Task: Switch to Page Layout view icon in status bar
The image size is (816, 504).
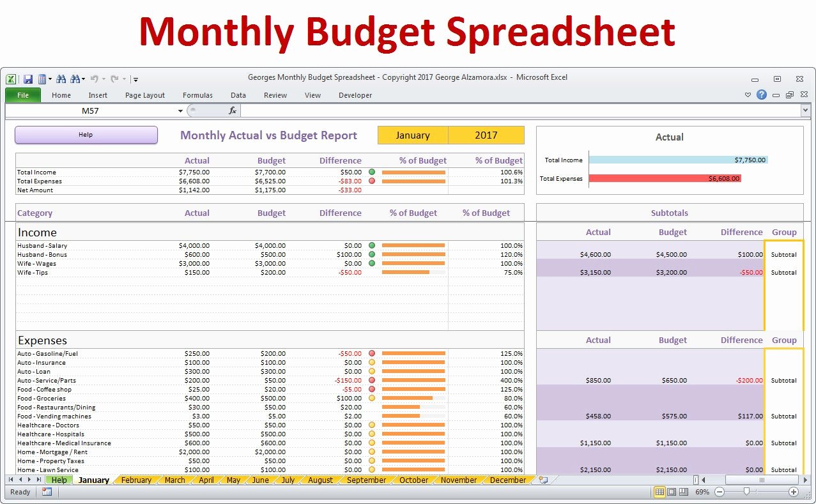Action: (x=672, y=492)
